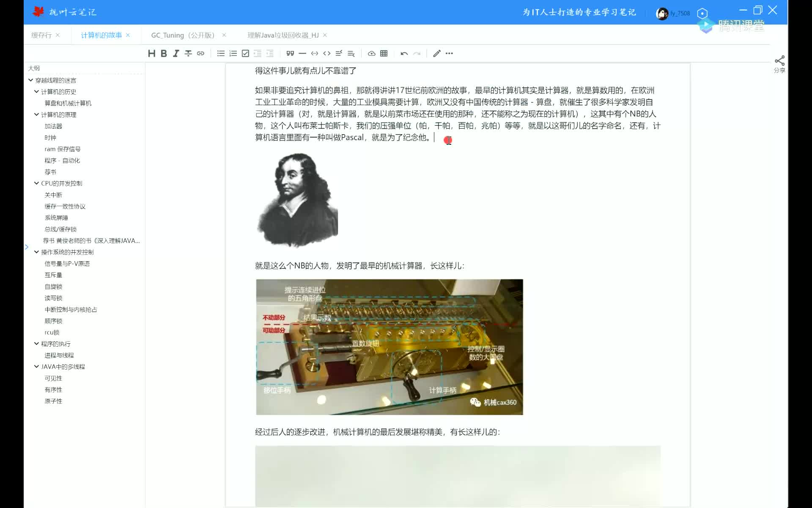Insert a blockquote
Screen dimensions: 812x508
coord(290,53)
